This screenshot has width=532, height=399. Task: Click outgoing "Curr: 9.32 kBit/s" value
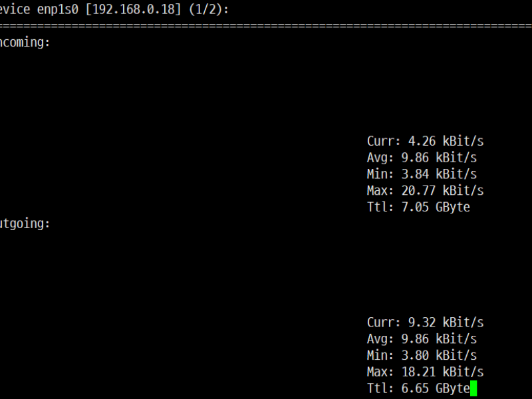click(425, 323)
